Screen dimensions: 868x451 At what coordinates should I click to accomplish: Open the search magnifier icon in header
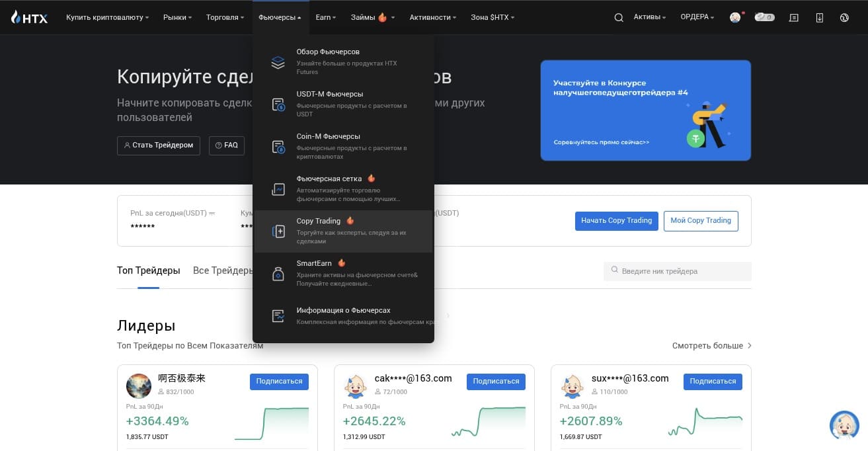click(619, 18)
